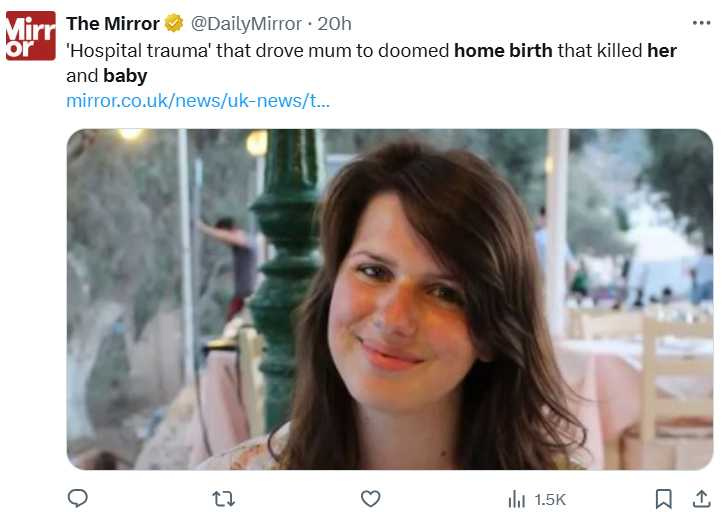Click the repost arrows icon
Viewport: 727px width, 519px height.
point(224,498)
